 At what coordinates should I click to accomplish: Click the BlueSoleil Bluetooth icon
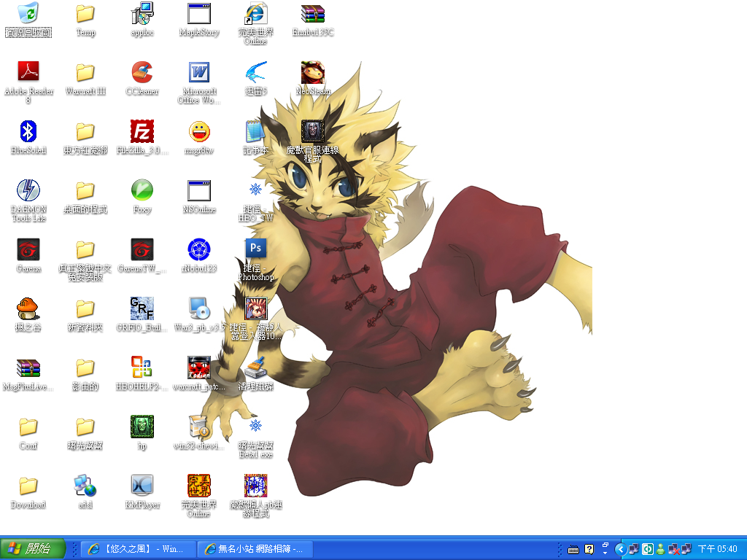(28, 131)
